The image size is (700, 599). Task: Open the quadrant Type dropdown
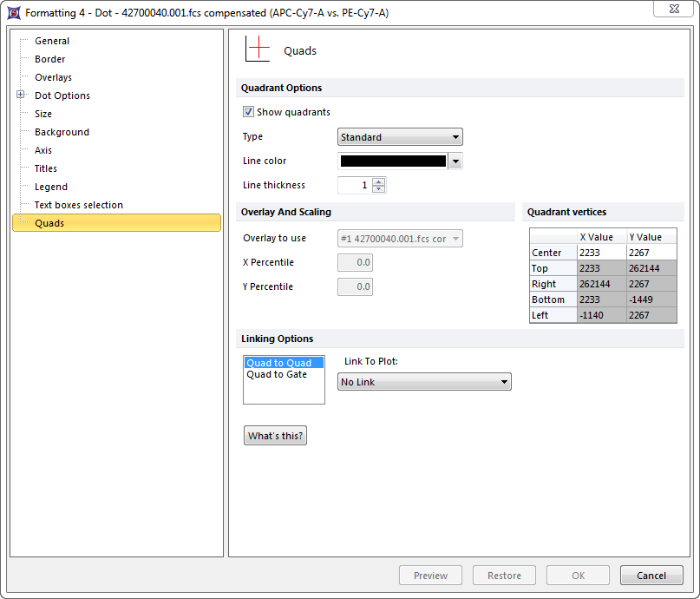pyautogui.click(x=399, y=137)
